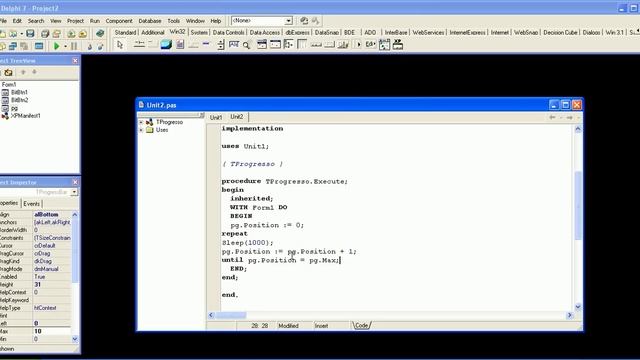This screenshot has width=640, height=360.
Task: Click the Trace Into debug icon
Action: pyautogui.click(x=89, y=47)
